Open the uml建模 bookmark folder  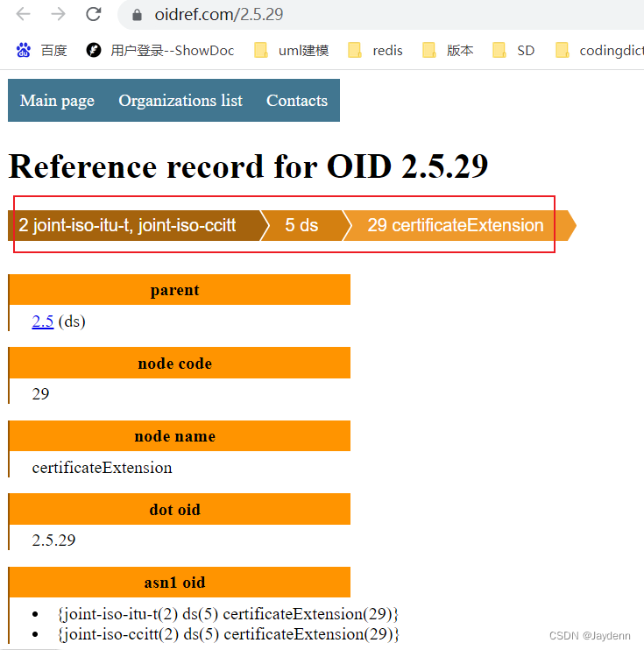tap(291, 51)
